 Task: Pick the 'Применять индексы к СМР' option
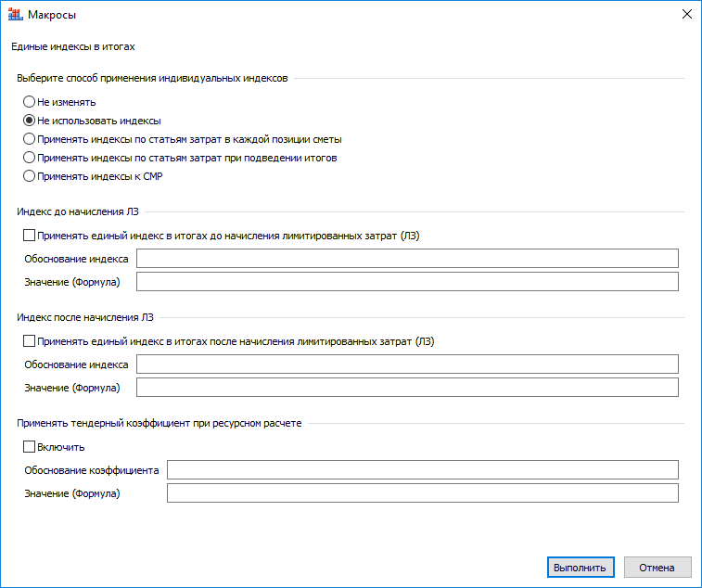point(30,176)
